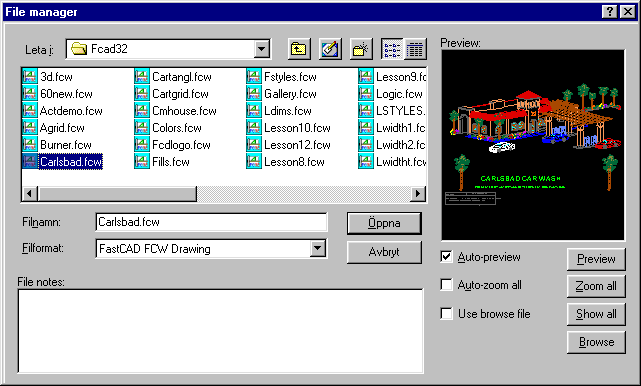Enable the Use browse file checkbox
This screenshot has width=641, height=386.
tap(446, 314)
